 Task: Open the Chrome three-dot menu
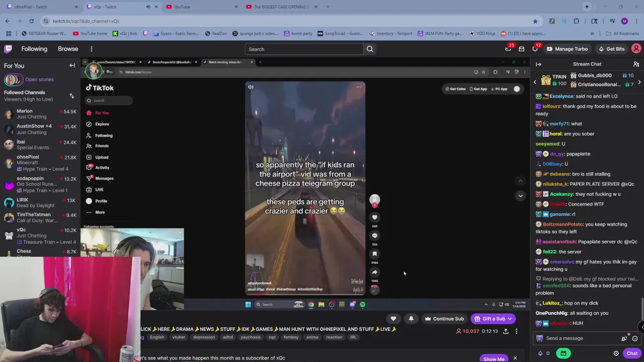[x=636, y=21]
